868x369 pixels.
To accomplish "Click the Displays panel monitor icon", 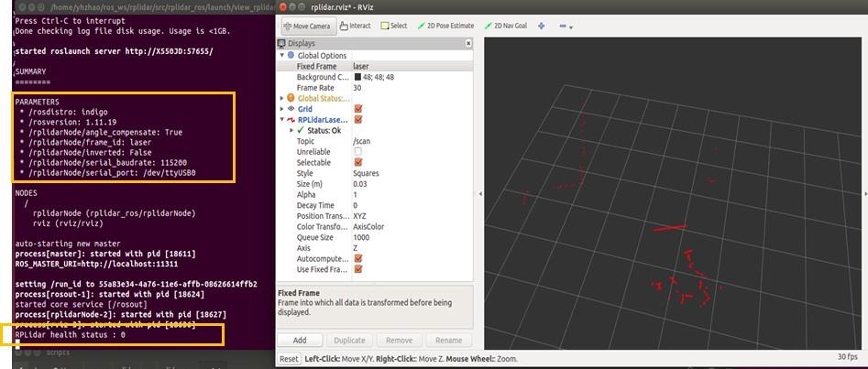I will click(281, 43).
